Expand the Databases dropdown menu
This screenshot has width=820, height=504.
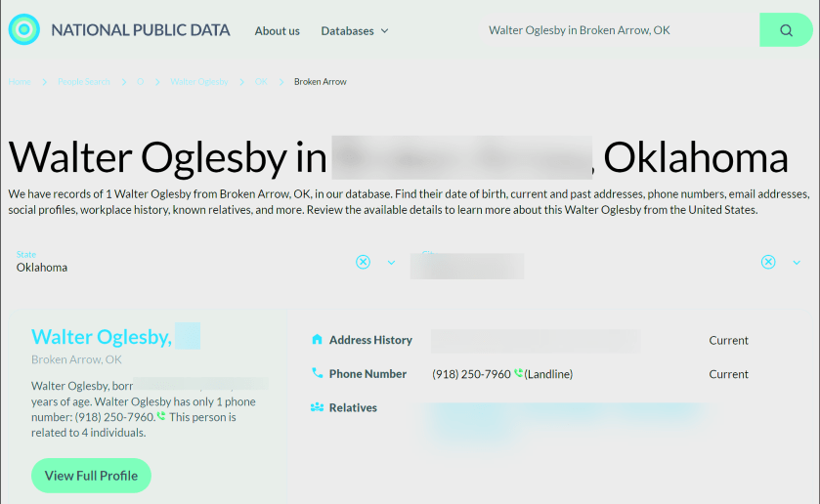click(354, 31)
